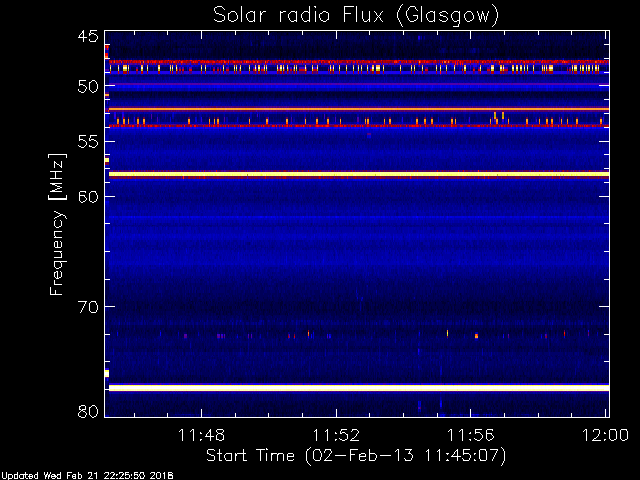
Task: Select the 11:48 time axis label
Action: [201, 435]
